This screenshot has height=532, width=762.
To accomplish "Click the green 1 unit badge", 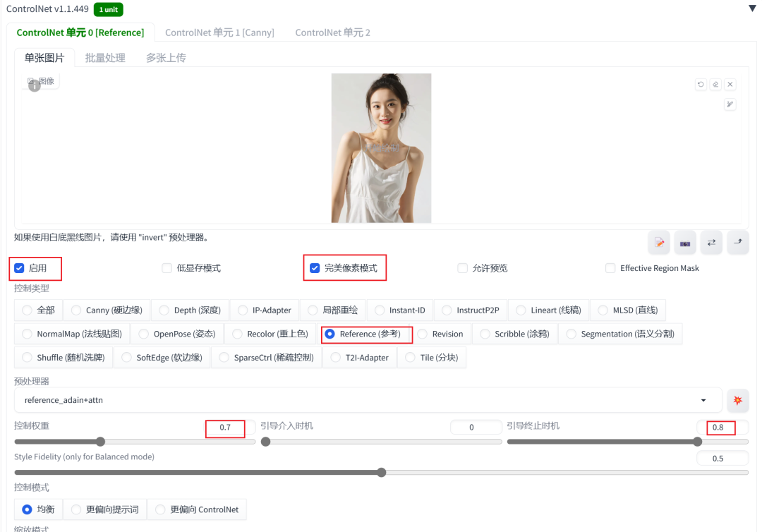I will pyautogui.click(x=109, y=9).
